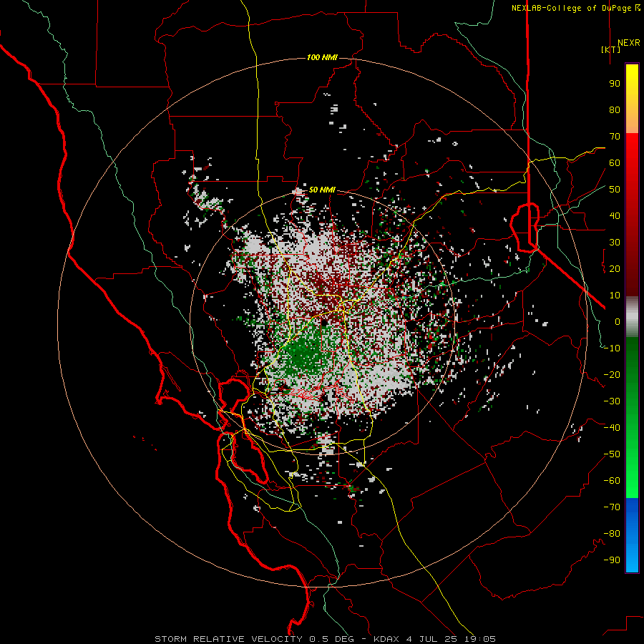Image resolution: width=644 pixels, height=644 pixels.
Task: Click the "STORM RELATIVE VELOCITY 0.5 DEG" caption
Action: click(254, 639)
